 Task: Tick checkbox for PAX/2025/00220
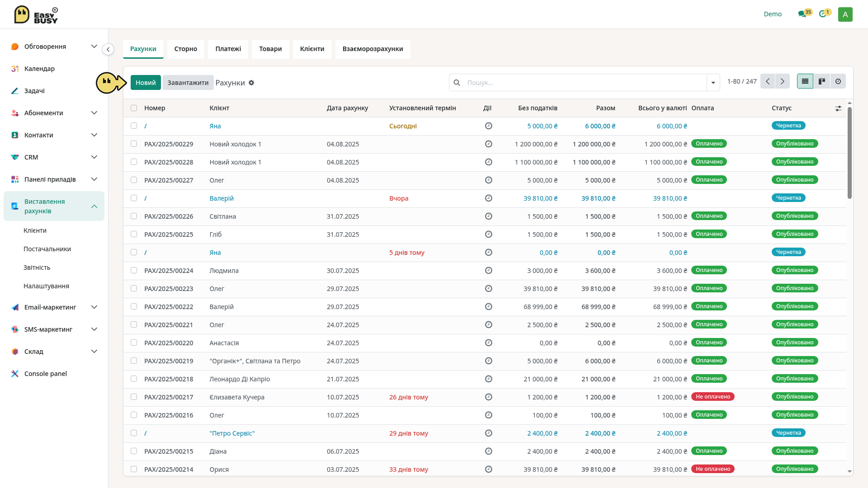tap(134, 343)
